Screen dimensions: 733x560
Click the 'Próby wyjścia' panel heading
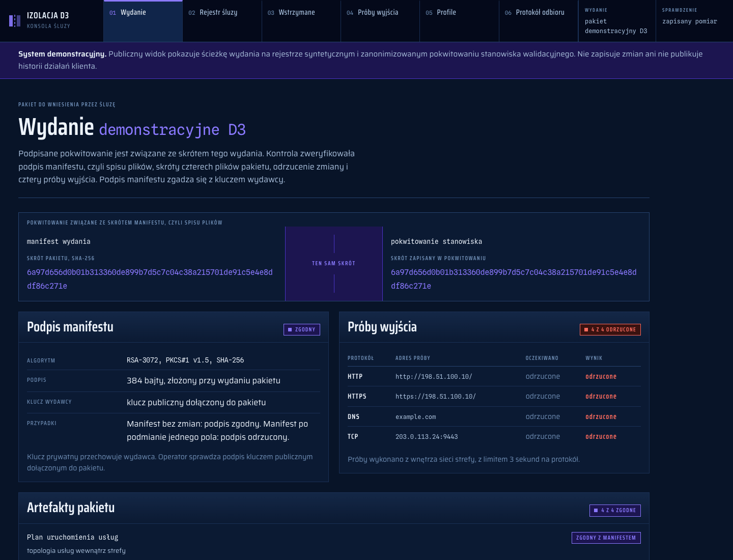(382, 327)
